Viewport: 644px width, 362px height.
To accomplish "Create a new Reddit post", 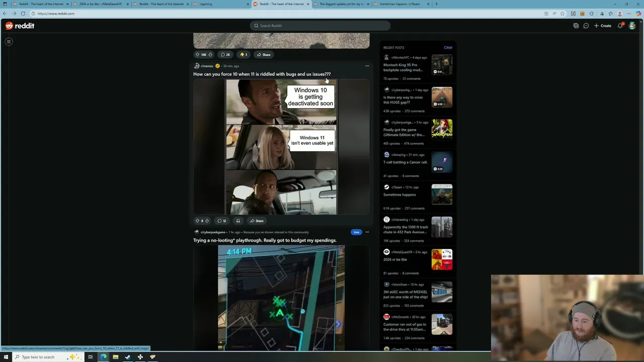I will [603, 26].
